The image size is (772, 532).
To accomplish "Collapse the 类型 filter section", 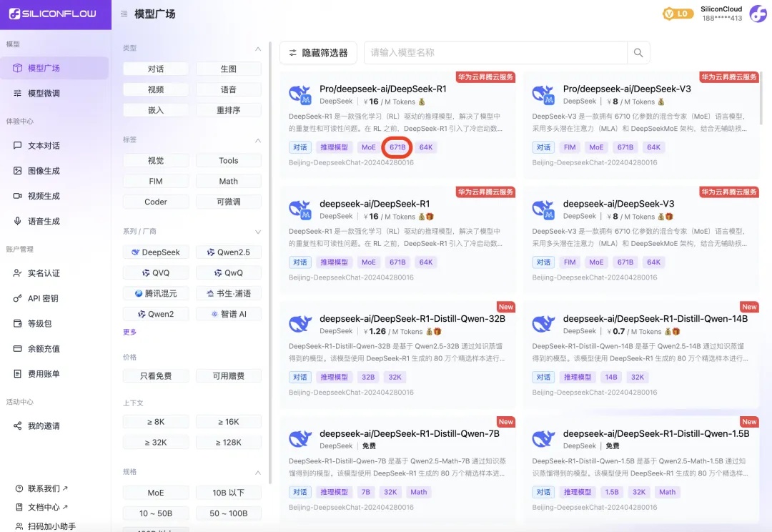I will pos(258,49).
